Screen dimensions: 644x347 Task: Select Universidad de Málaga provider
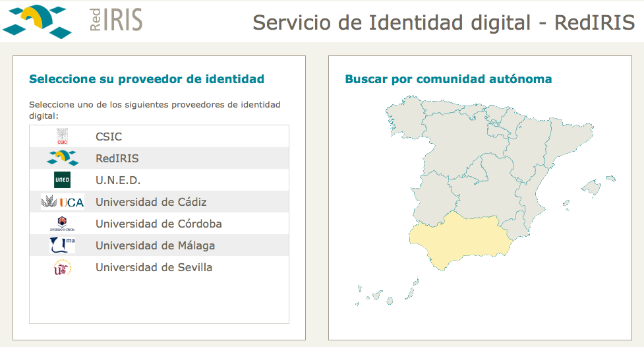pyautogui.click(x=159, y=245)
